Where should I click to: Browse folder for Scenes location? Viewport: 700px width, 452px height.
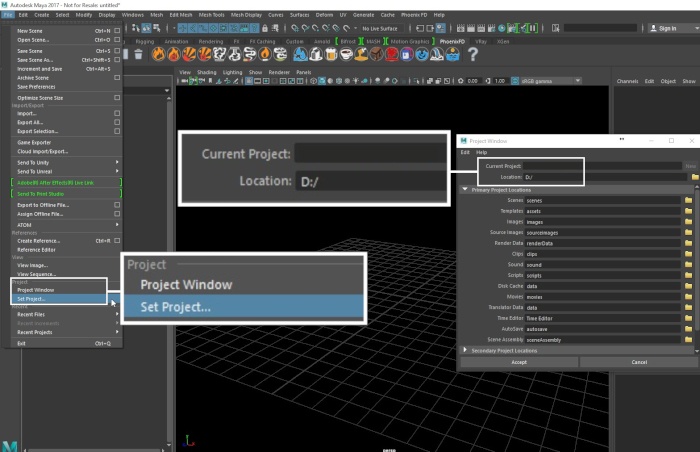pos(688,200)
